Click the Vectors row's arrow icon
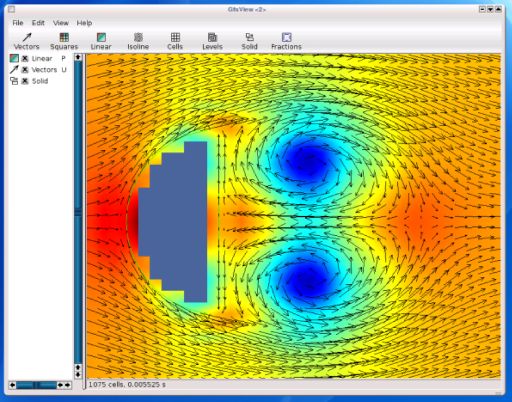The height and width of the screenshot is (402, 512). pyautogui.click(x=14, y=70)
